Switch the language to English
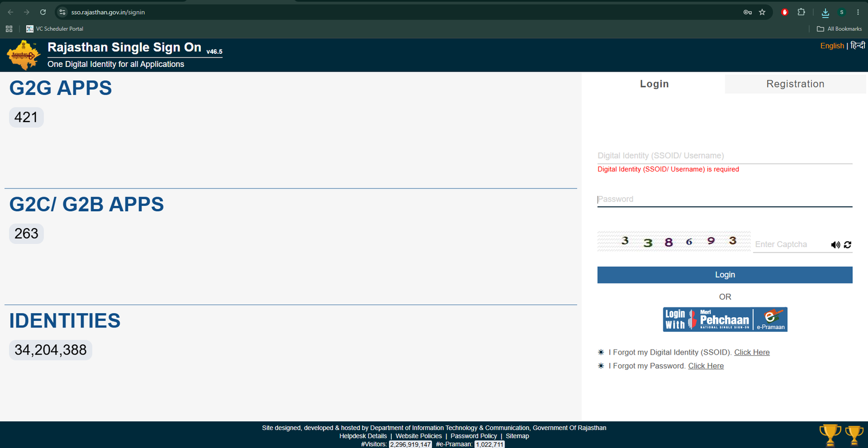 click(832, 46)
